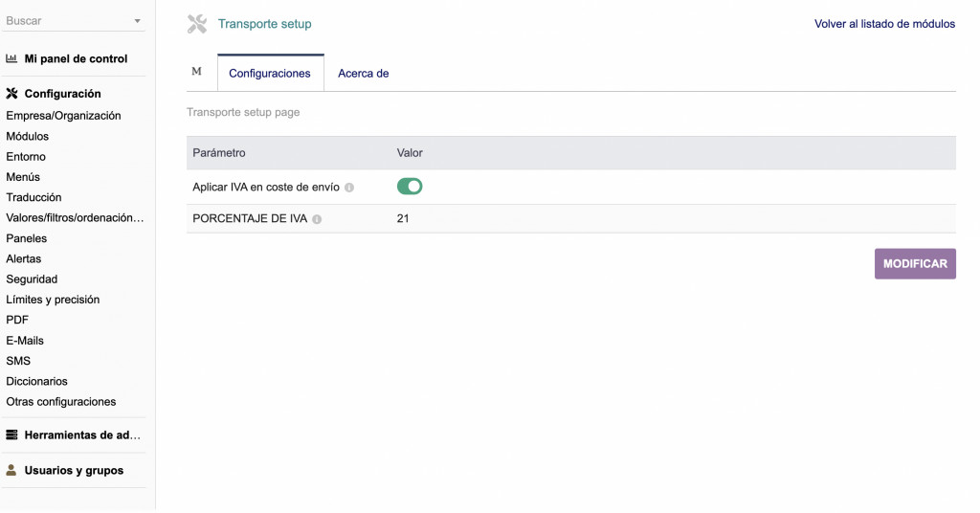Expand Usuarios y grupos menu section
The height and width of the screenshot is (513, 980).
pyautogui.click(x=74, y=470)
